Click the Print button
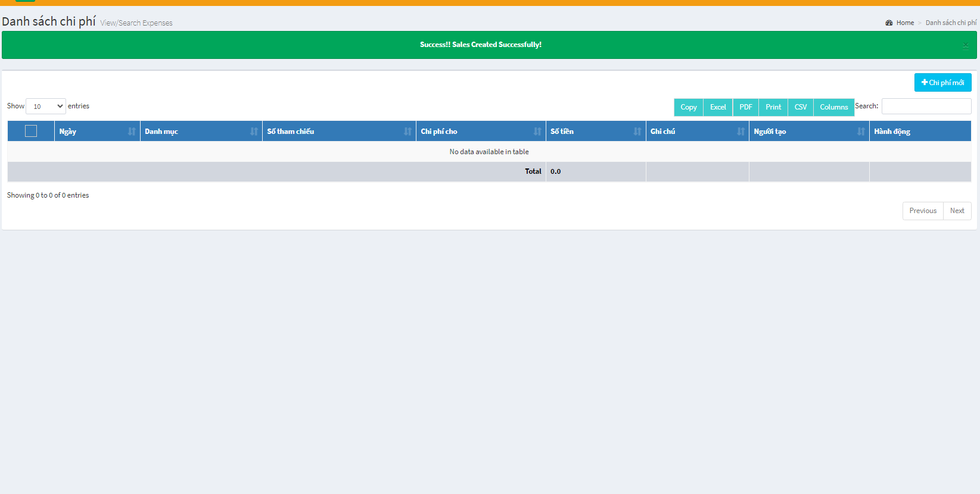This screenshot has width=980, height=494. (x=773, y=107)
